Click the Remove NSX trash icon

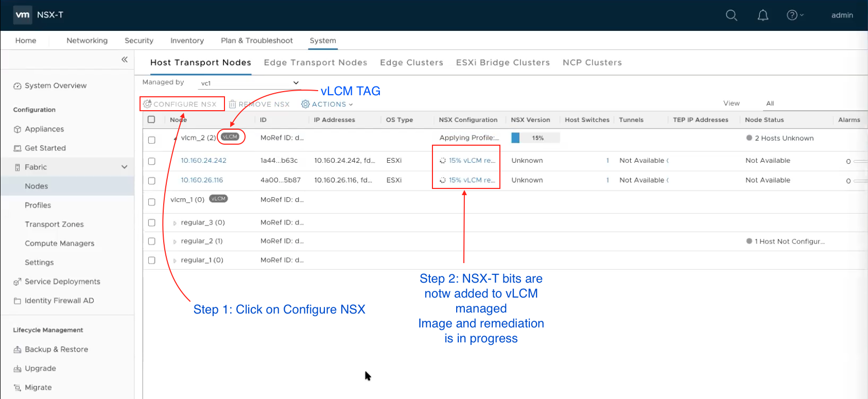(232, 104)
